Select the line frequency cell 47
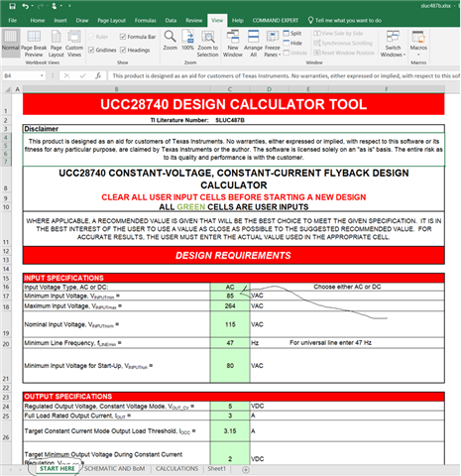 click(230, 343)
